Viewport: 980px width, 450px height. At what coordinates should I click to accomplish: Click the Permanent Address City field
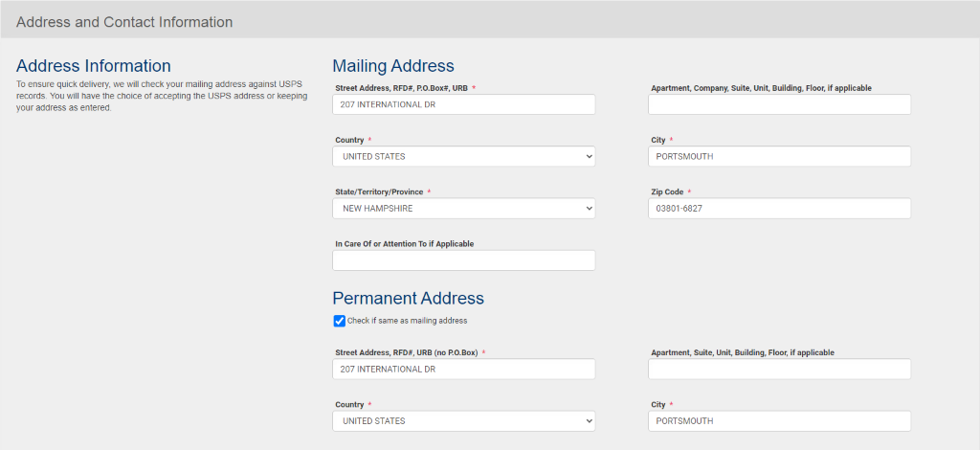click(x=779, y=421)
